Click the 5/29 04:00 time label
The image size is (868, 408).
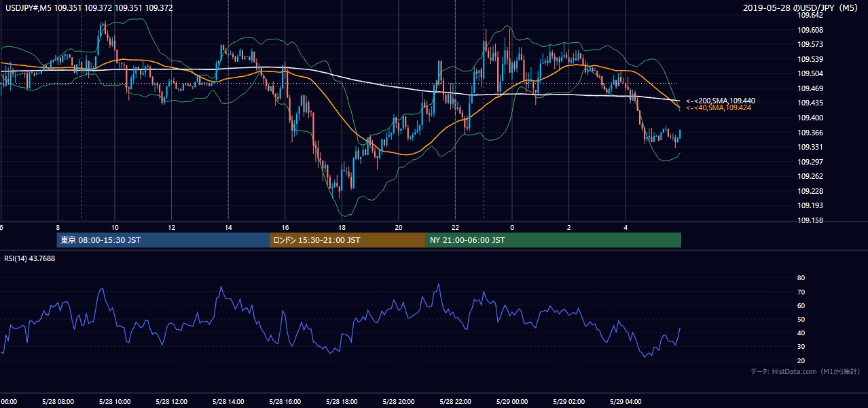coord(626,401)
